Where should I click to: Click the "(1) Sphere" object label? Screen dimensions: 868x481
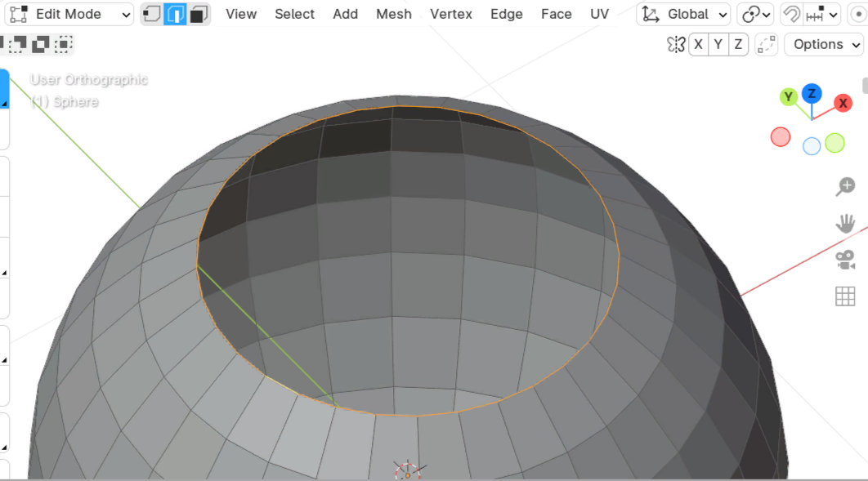[65, 102]
